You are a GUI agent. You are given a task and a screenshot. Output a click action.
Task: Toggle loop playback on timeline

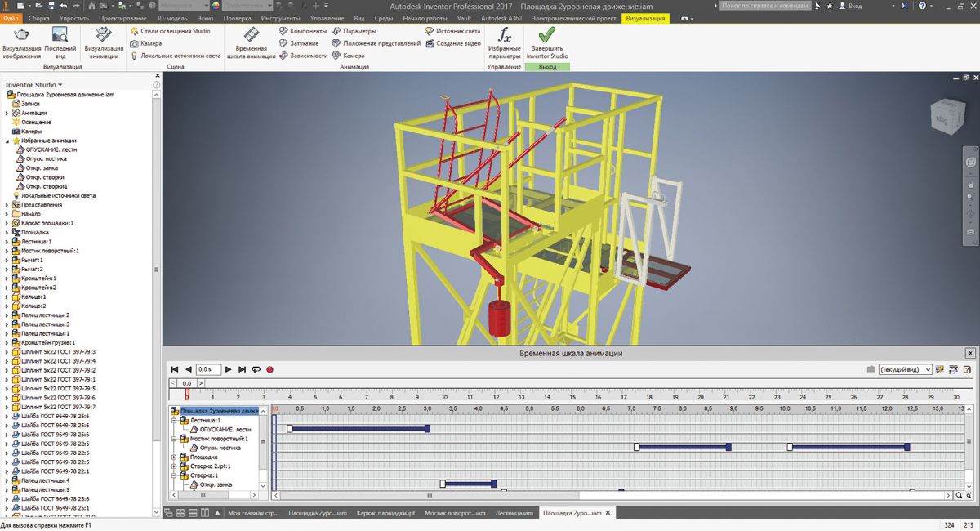[256, 369]
